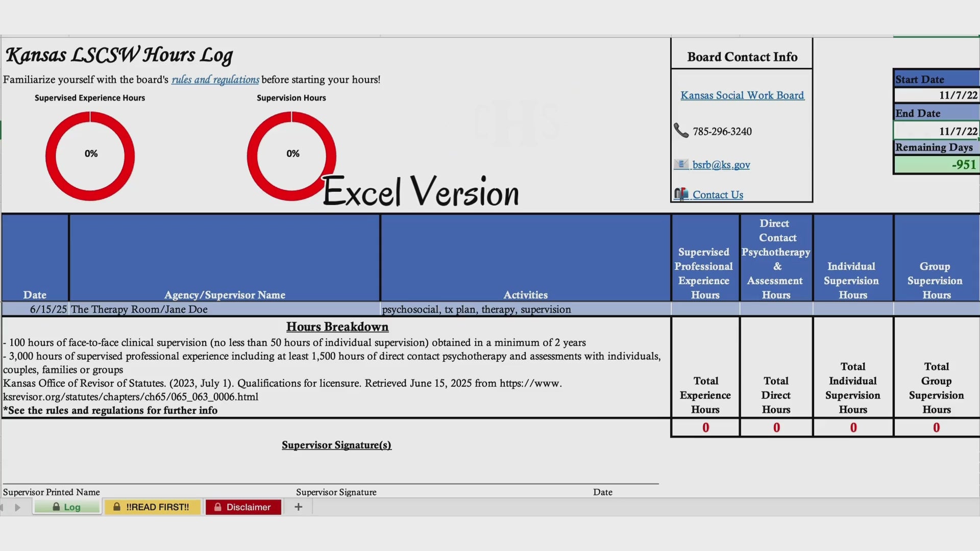Image resolution: width=980 pixels, height=551 pixels.
Task: Select Individual Supervision Hours header
Action: click(x=853, y=258)
